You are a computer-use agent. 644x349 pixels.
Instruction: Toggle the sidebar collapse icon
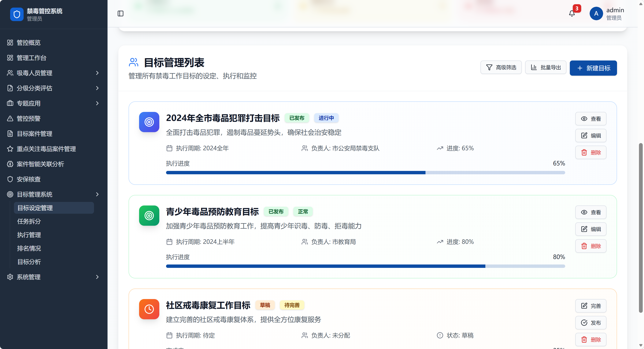click(x=121, y=13)
